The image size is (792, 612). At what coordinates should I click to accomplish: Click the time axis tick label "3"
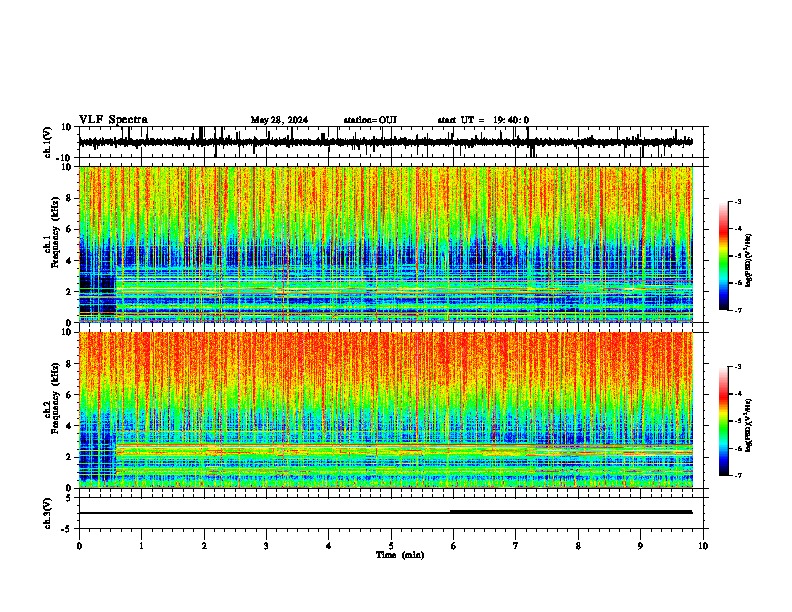click(266, 546)
